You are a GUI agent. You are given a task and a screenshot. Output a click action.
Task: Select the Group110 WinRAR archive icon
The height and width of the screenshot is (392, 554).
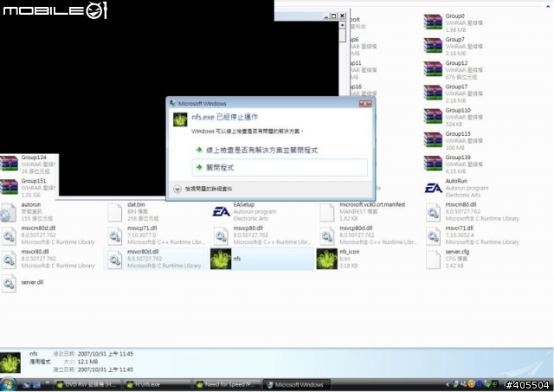(433, 117)
